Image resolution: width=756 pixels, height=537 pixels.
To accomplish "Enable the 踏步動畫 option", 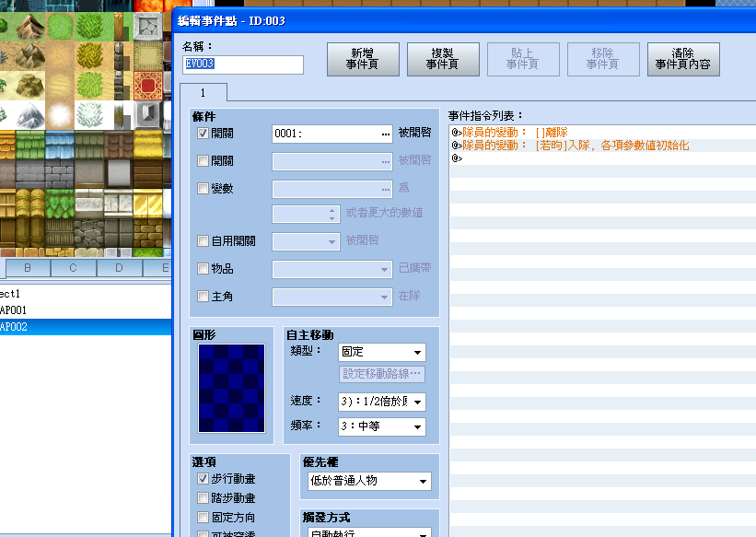I will coord(203,498).
